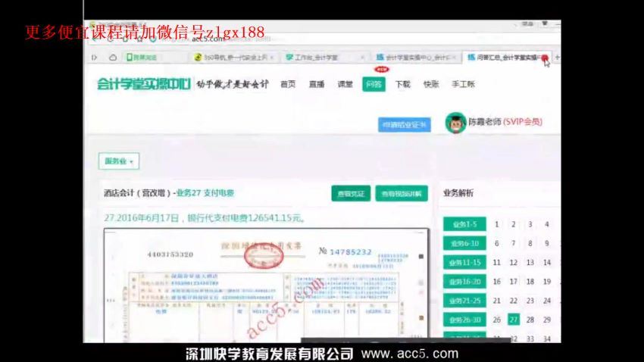The height and width of the screenshot is (362, 644).
Task: Click the blue certificate application button
Action: 404,125
